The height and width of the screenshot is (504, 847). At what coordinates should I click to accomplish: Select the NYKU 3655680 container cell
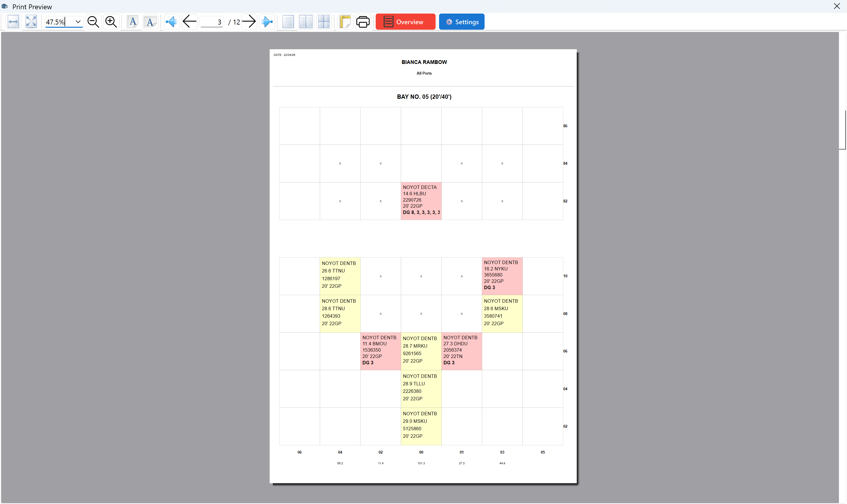[x=502, y=276]
